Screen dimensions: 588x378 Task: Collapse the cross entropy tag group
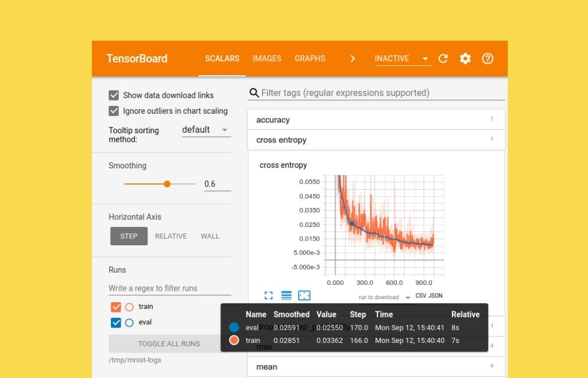(x=376, y=140)
